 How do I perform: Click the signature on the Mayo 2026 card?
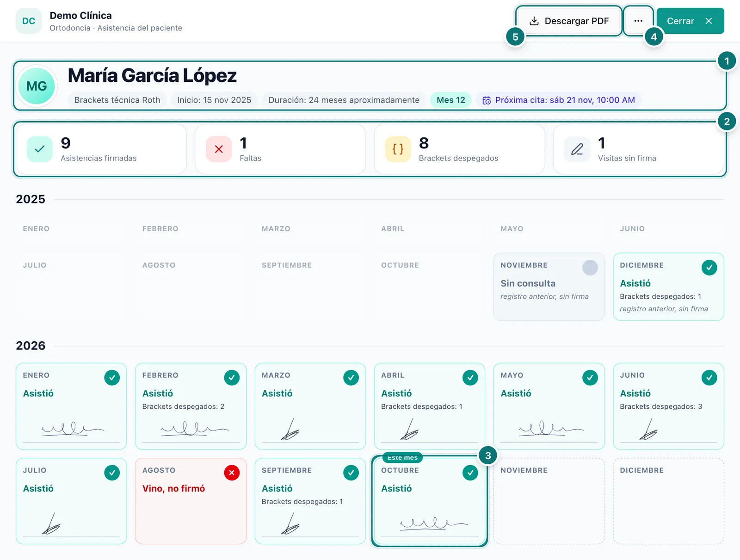tap(550, 429)
